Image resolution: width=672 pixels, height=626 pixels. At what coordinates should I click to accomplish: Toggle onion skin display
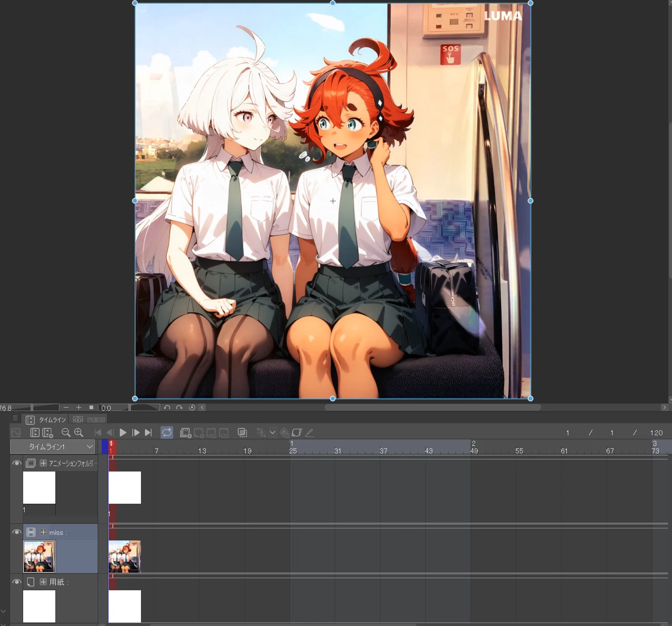click(x=243, y=433)
